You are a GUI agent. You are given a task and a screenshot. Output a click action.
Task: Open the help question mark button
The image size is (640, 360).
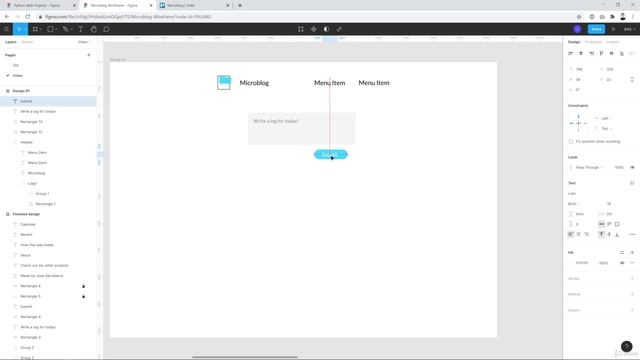click(x=627, y=347)
